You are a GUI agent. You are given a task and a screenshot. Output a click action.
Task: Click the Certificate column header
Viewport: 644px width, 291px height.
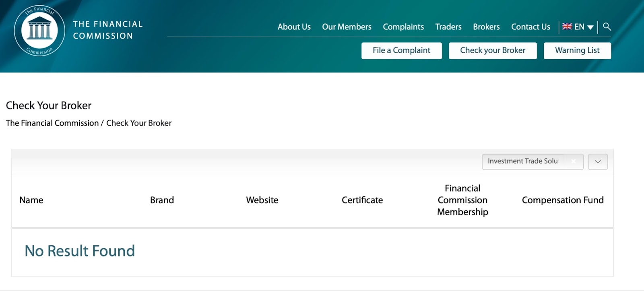(x=362, y=200)
